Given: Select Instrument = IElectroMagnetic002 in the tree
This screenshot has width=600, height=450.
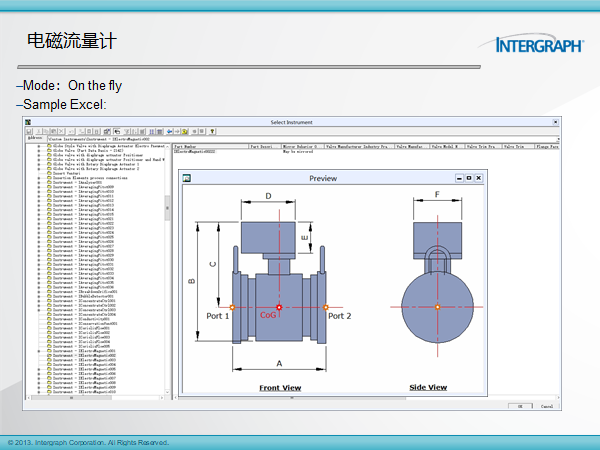Looking at the screenshot, I should click(x=85, y=355).
